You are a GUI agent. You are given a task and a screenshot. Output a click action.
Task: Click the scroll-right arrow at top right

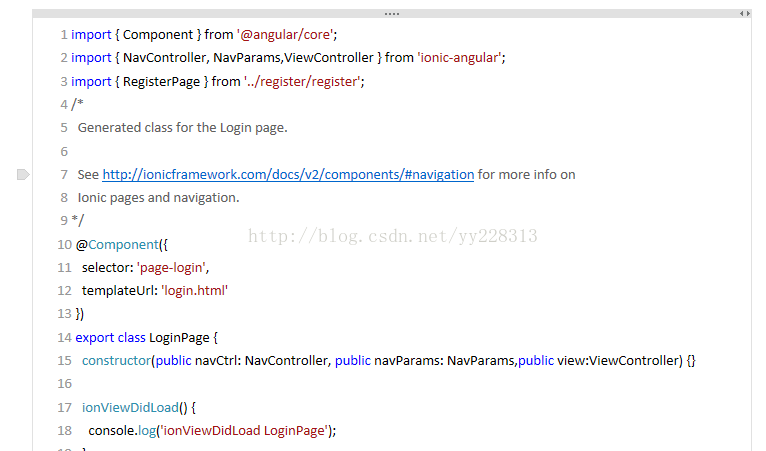[x=748, y=14]
